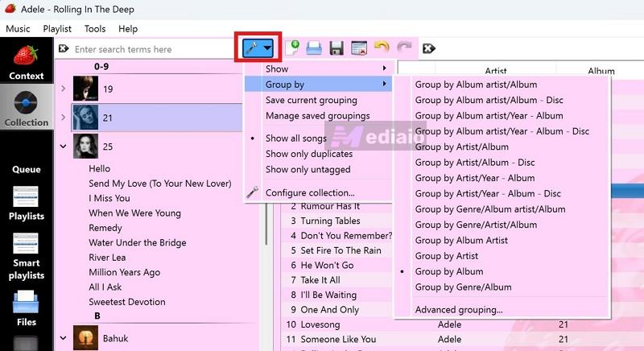
Task: Select the song Water Under the Bridge
Action: (138, 242)
